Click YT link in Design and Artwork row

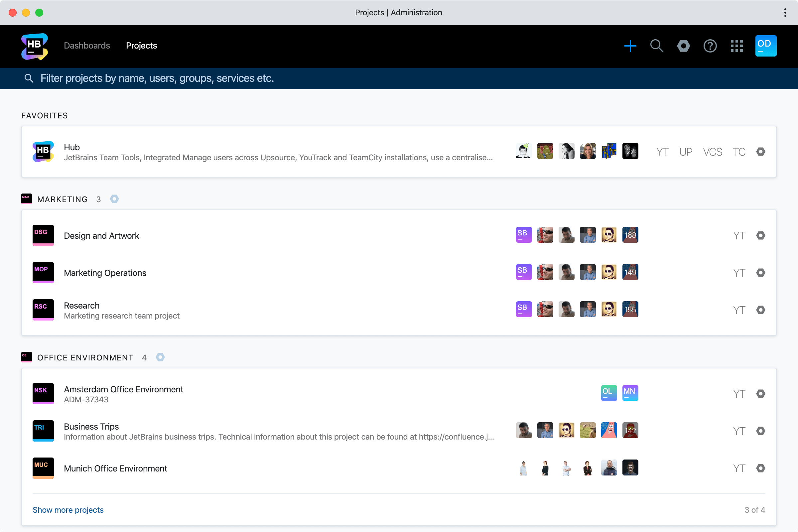739,235
